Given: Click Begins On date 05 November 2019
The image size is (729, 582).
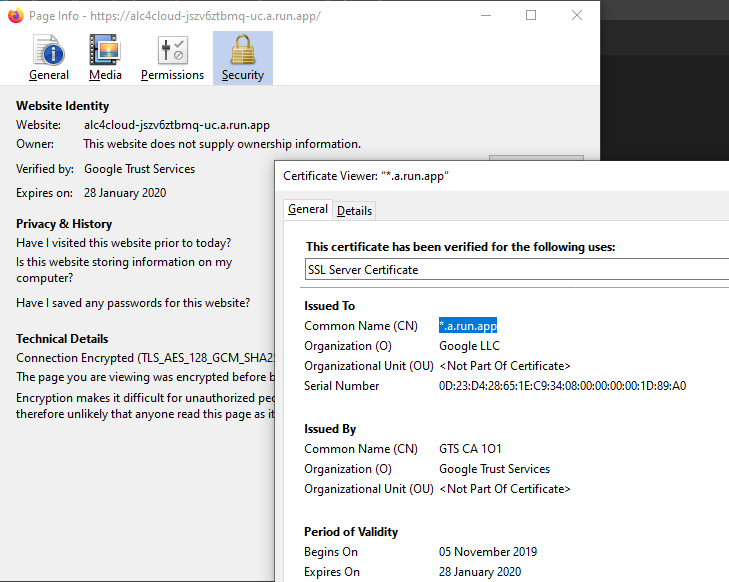Looking at the screenshot, I should coord(488,552).
